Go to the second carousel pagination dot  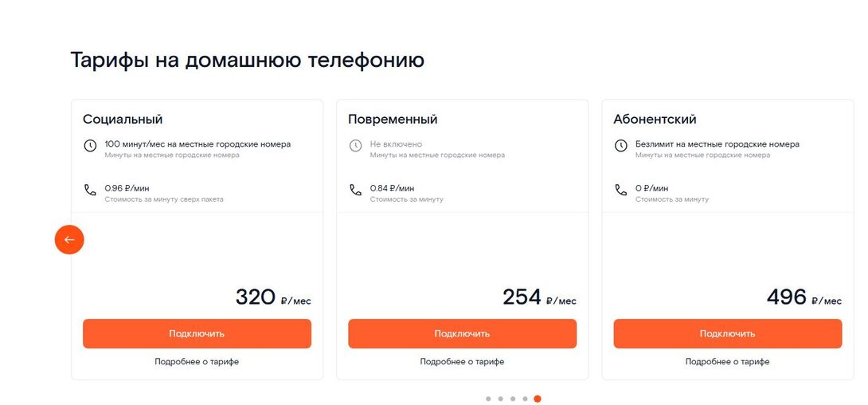click(500, 399)
